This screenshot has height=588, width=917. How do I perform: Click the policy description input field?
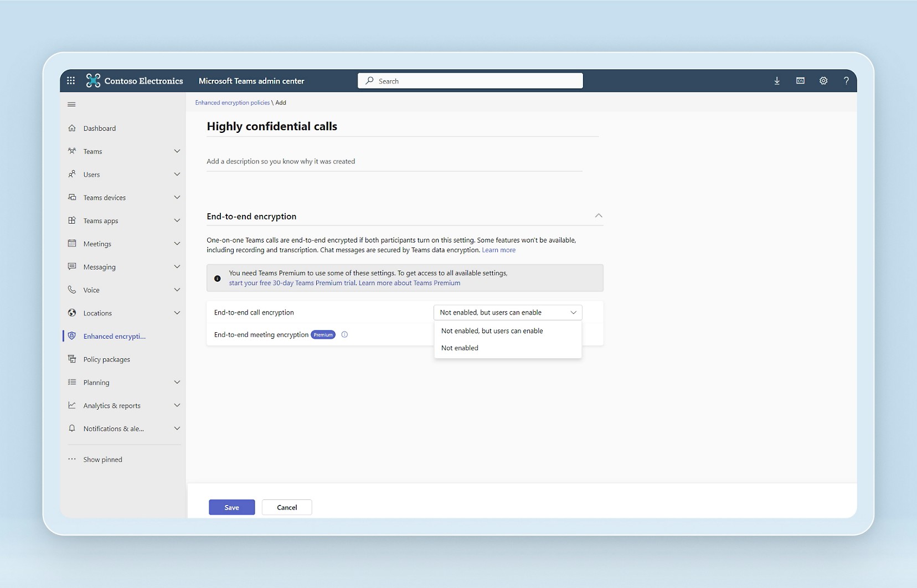(394, 162)
